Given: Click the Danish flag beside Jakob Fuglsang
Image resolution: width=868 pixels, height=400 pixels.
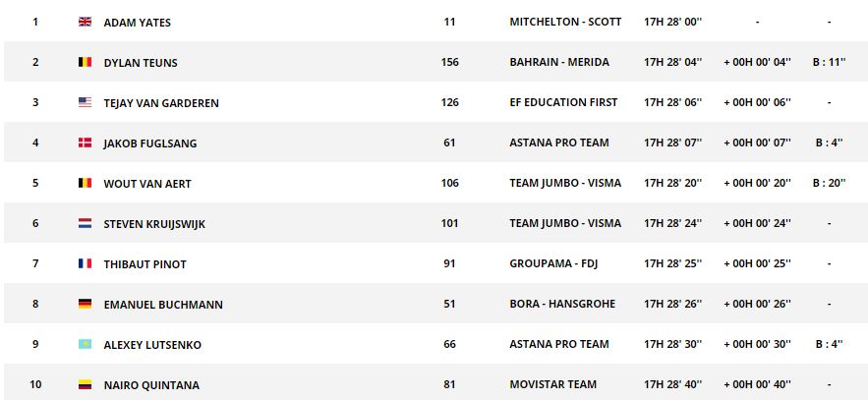Looking at the screenshot, I should coord(85,143).
